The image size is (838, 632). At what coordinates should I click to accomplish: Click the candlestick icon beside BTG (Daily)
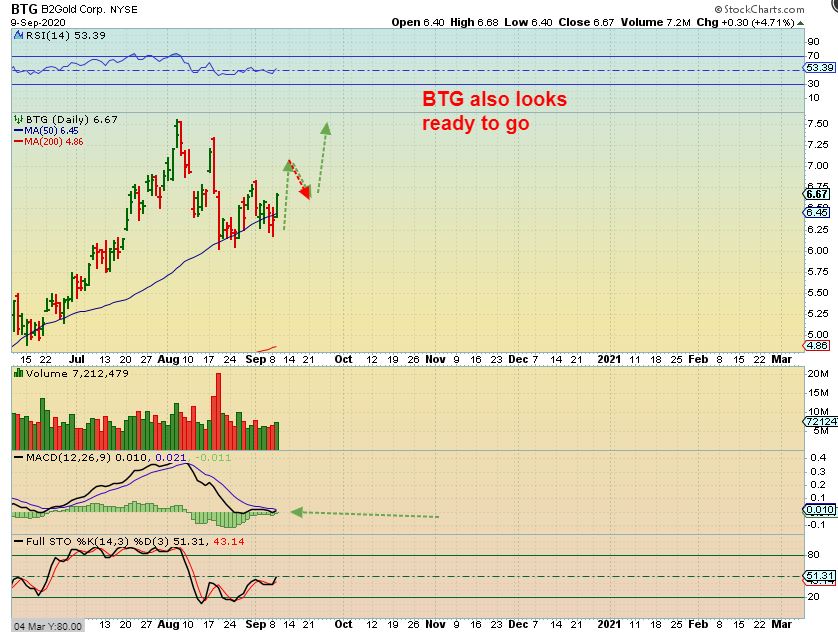point(18,119)
